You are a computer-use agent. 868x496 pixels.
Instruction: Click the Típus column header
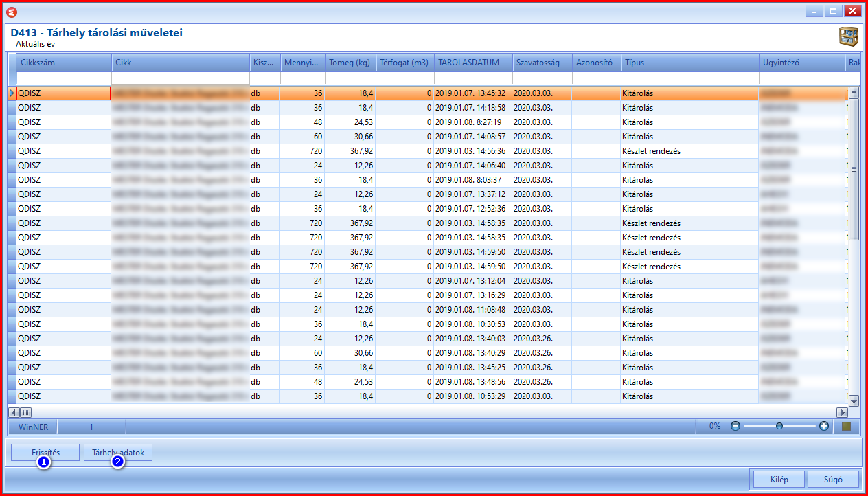pyautogui.click(x=689, y=63)
